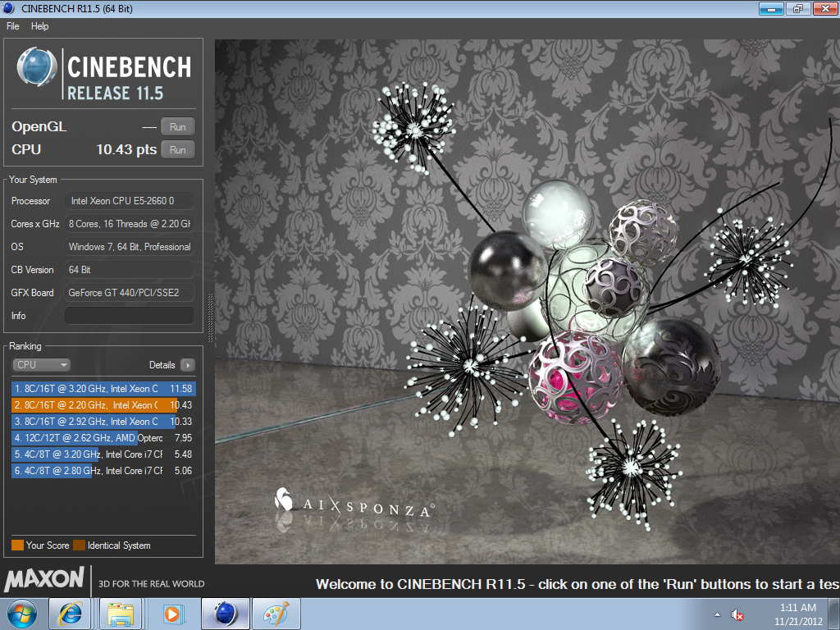
Task: Open the Windows Start menu
Action: click(x=21, y=614)
